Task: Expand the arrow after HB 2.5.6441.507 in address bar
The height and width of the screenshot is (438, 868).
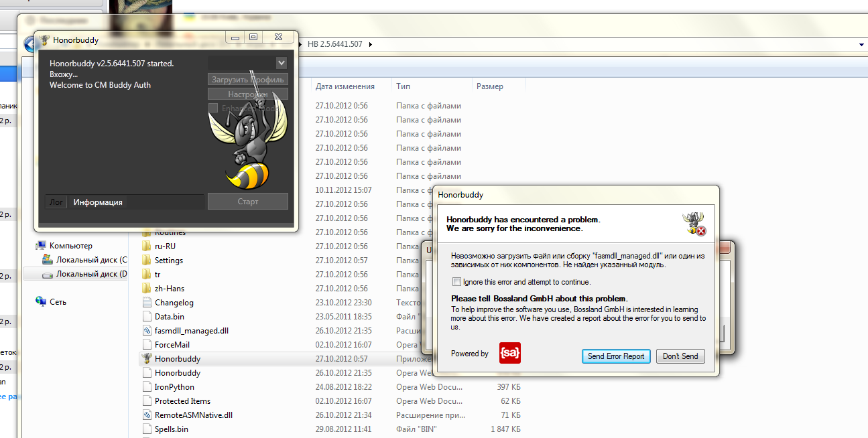Action: tap(370, 44)
